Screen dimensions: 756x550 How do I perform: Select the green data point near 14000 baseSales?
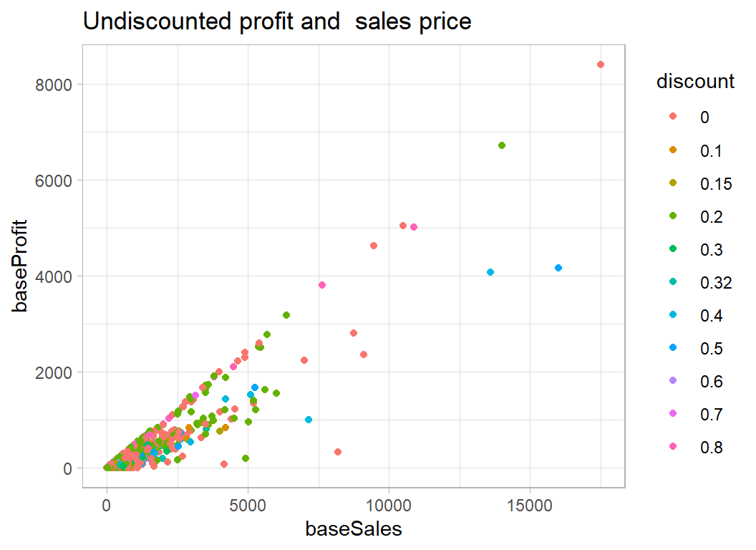pos(502,145)
